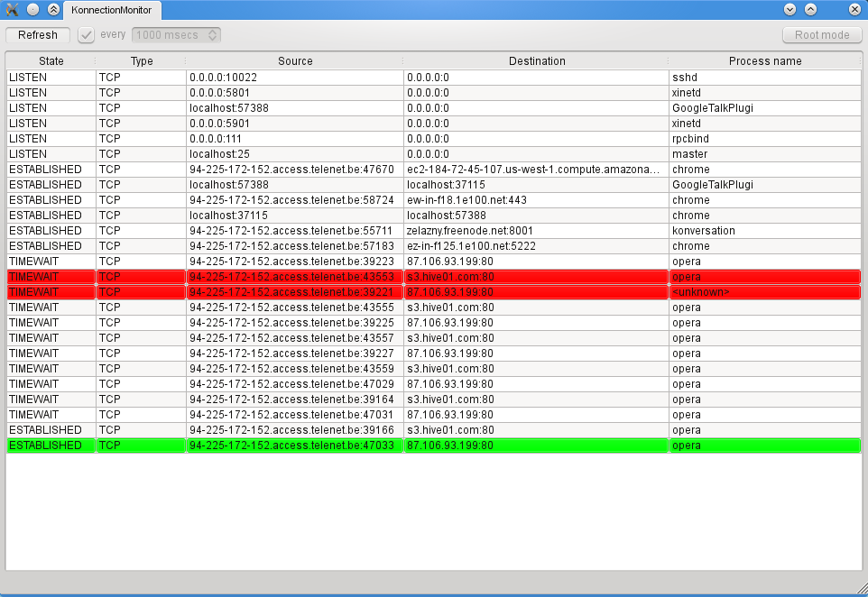Select source 0.0.0.0:5801 cell
Image resolution: width=868 pixels, height=597 pixels.
click(x=295, y=93)
